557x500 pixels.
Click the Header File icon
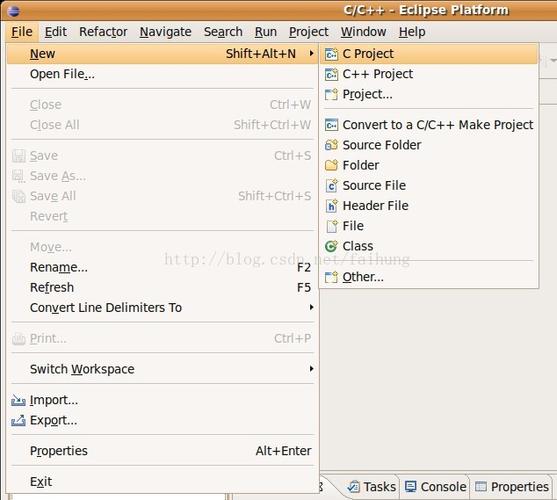331,206
